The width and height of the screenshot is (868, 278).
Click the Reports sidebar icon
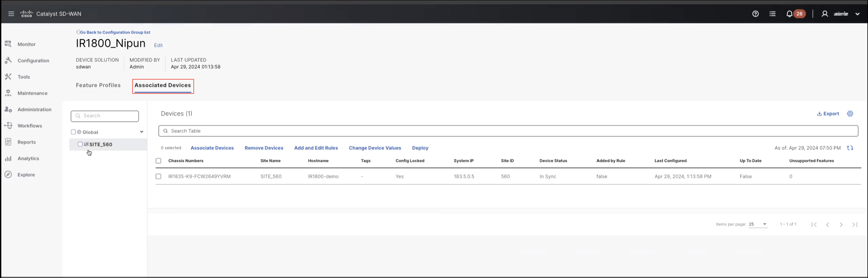[x=8, y=142]
